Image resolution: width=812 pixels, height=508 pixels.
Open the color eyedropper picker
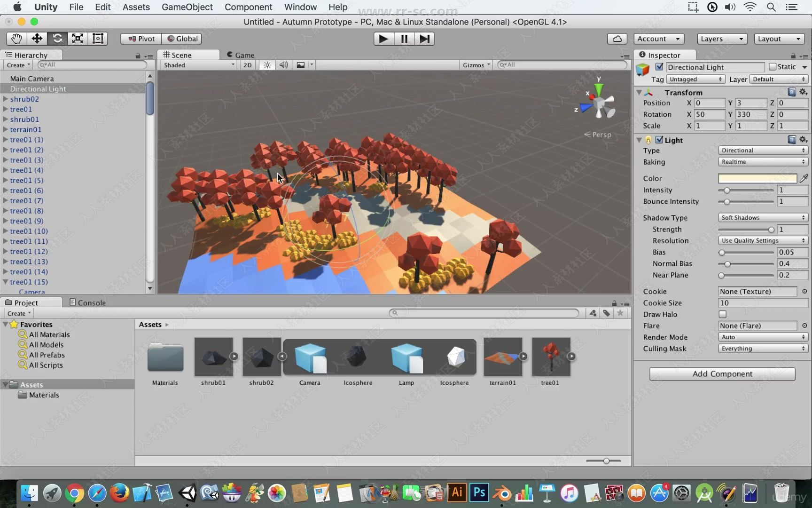[804, 178]
